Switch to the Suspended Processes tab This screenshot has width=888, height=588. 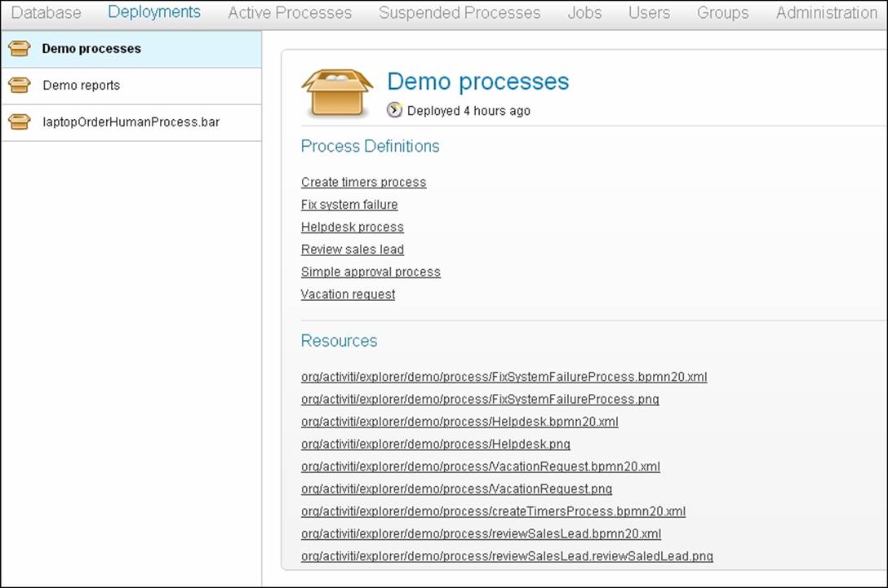(459, 13)
